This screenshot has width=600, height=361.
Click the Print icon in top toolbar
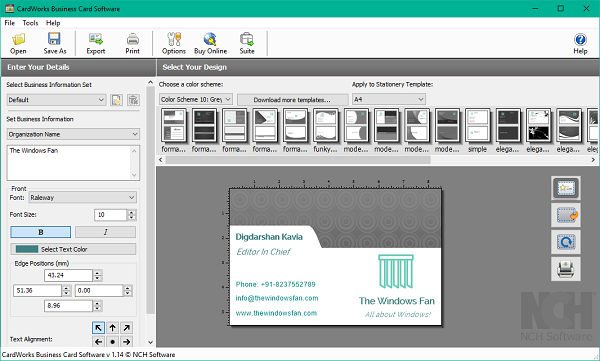click(132, 39)
